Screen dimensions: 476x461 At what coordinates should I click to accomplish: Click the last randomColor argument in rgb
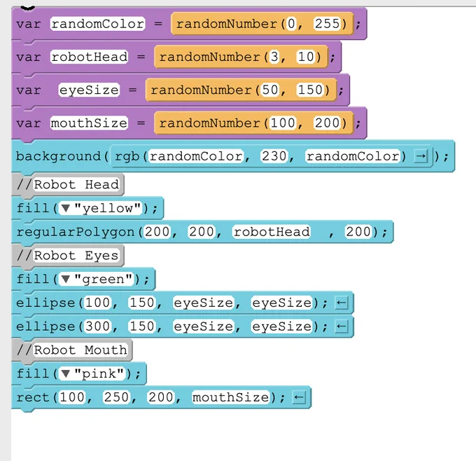point(353,156)
